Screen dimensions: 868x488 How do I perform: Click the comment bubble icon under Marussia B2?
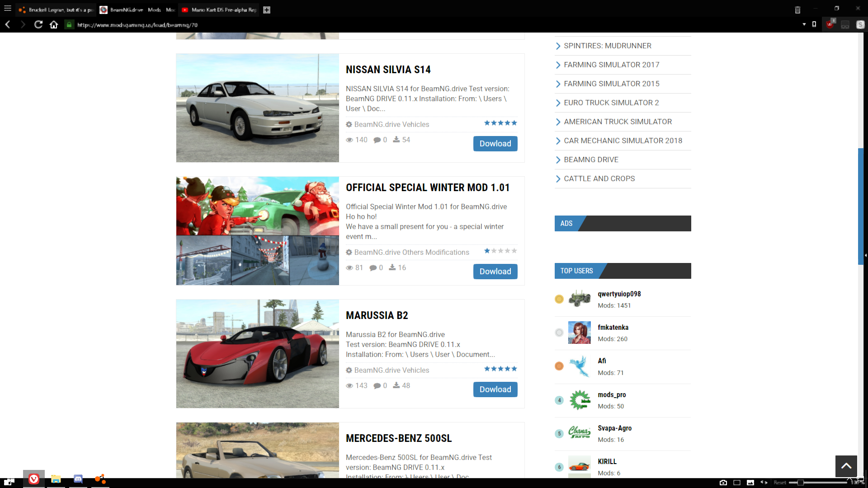pyautogui.click(x=377, y=386)
